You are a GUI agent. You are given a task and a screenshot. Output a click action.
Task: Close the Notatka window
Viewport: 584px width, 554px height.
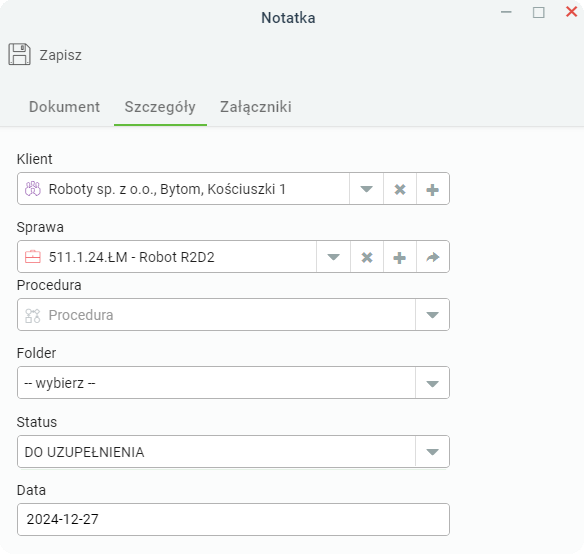(x=571, y=12)
